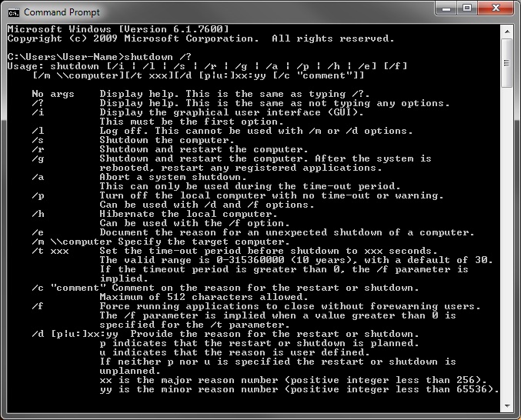Screen dimensions: 521x420
Task: Click 'xx is the major reason number' line
Action: click(x=293, y=380)
